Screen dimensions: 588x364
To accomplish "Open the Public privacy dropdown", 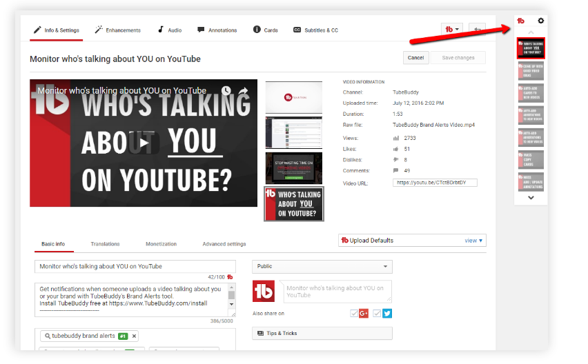I will [x=322, y=266].
